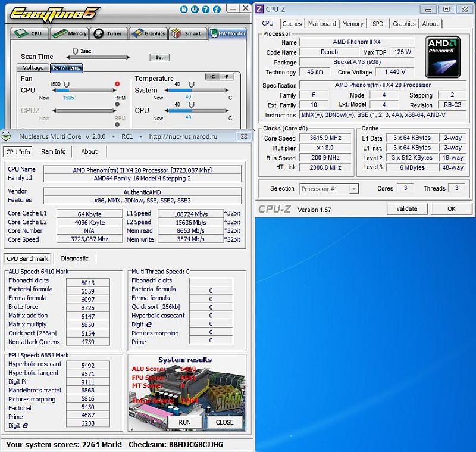
Task: Click left arrow of CPU fan slider
Action: 55,90
